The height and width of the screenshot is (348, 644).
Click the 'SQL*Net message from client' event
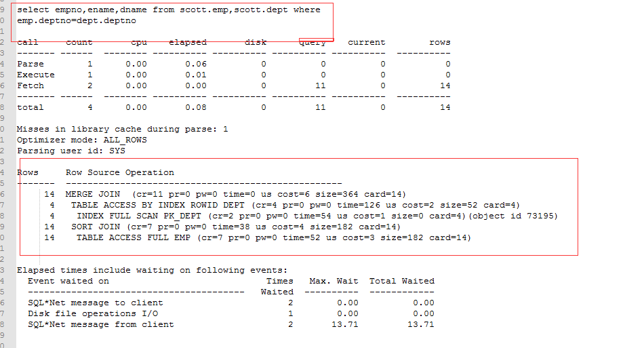tap(101, 324)
